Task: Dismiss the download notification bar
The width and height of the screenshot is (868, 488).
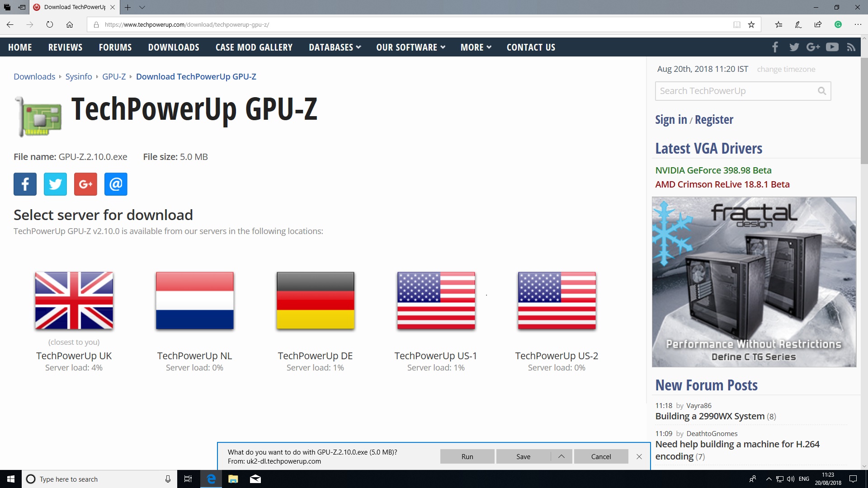Action: point(639,456)
